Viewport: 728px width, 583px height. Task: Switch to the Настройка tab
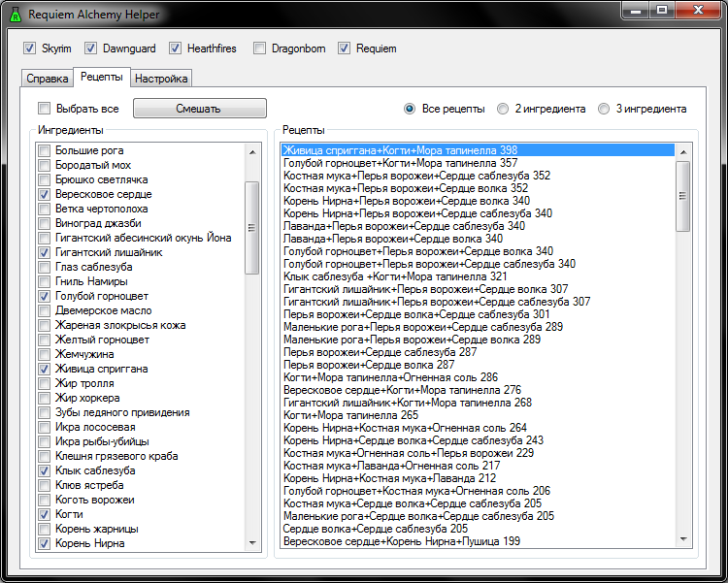pos(162,79)
